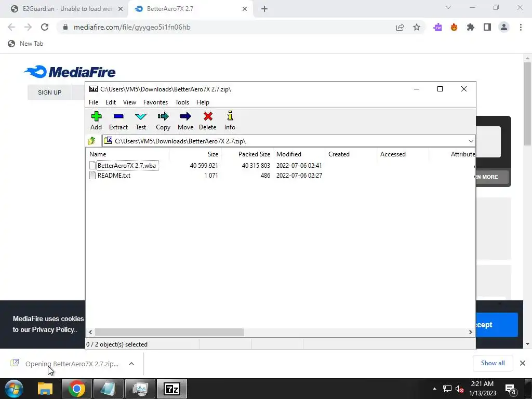Viewport: 532px width, 399px height.
Task: Open the Windows Start menu
Action: click(14, 389)
